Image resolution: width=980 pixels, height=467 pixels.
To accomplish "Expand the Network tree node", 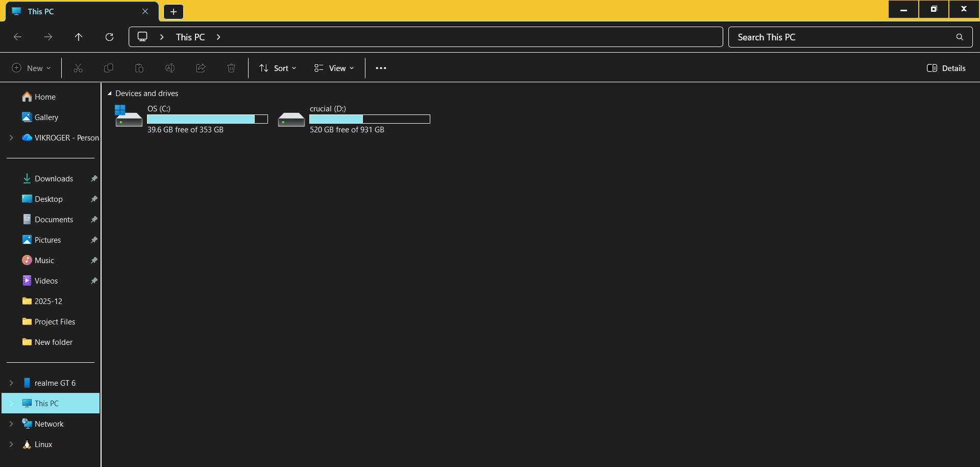I will [11, 424].
